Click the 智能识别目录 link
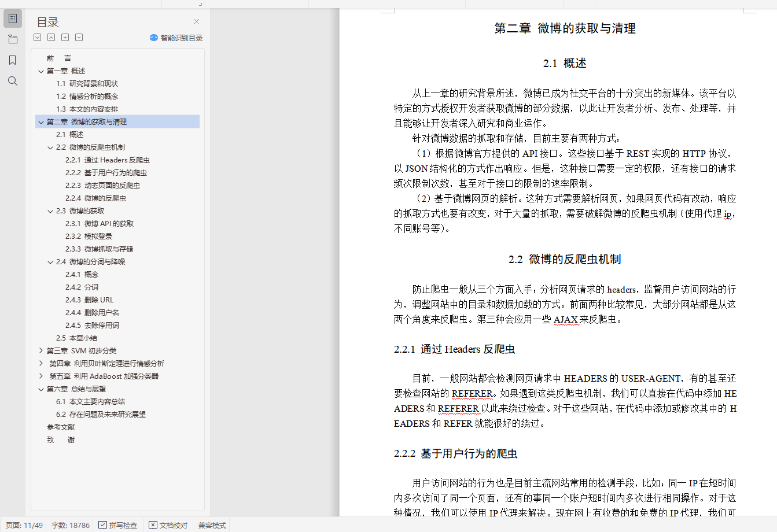777x532 pixels. 182,38
